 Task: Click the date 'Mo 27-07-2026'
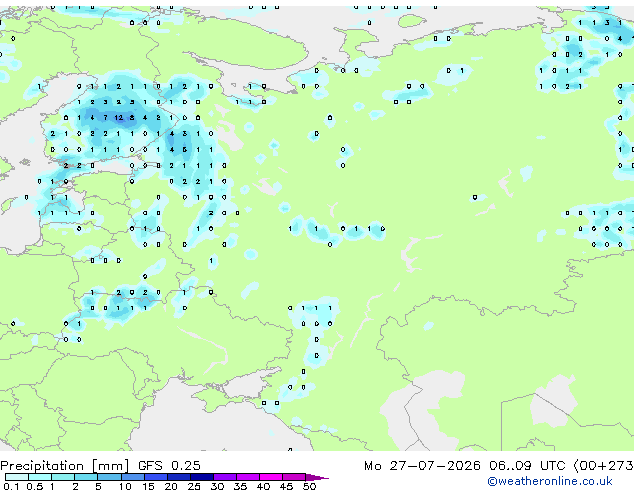pyautogui.click(x=422, y=466)
